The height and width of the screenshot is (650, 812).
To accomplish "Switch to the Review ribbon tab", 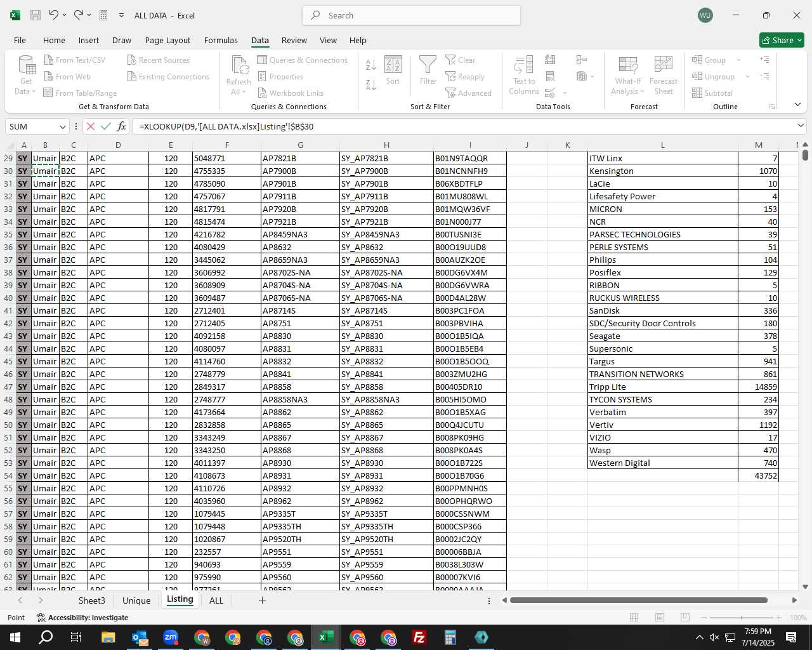I will pyautogui.click(x=294, y=40).
